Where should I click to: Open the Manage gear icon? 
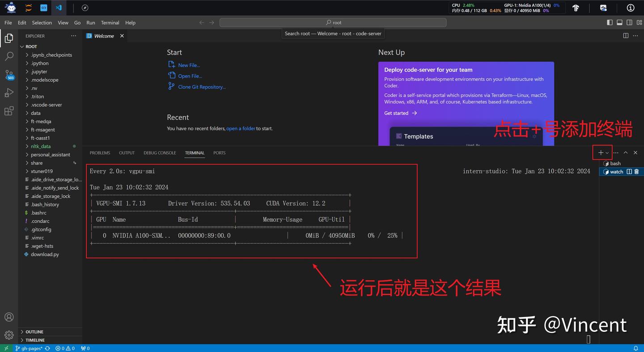9,335
